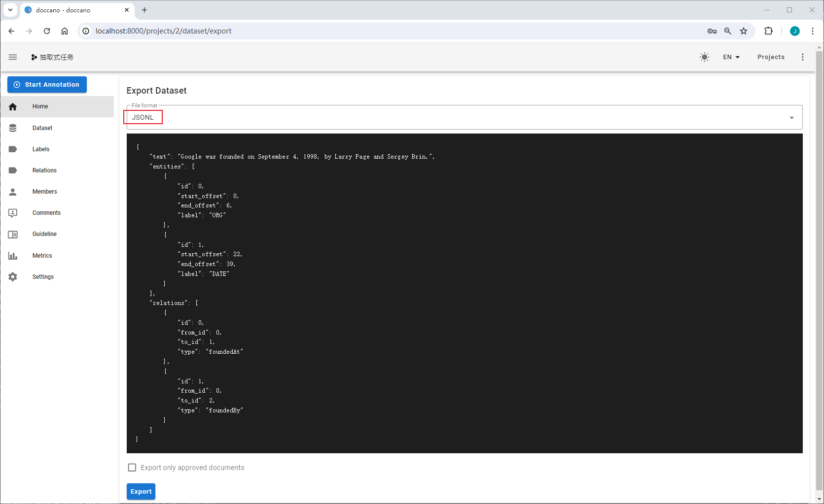824x504 pixels.
Task: Open the hamburger navigation menu
Action: pos(13,57)
